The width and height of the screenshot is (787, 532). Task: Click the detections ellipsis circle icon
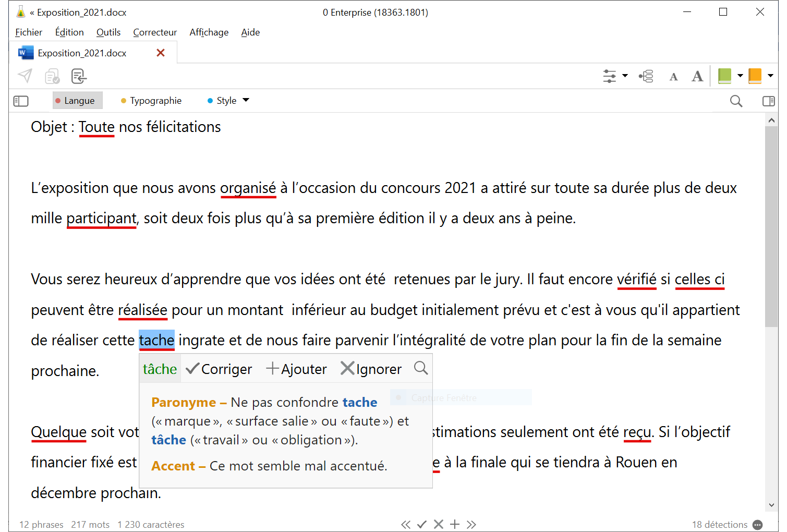pos(758,525)
